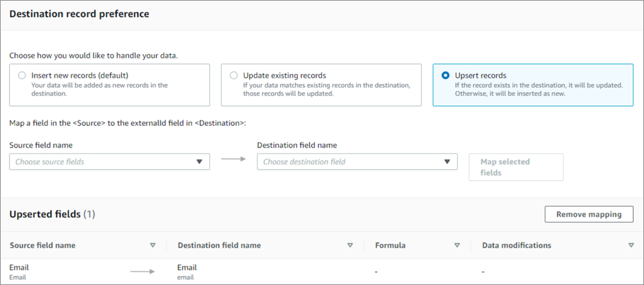The height and width of the screenshot is (285, 644).
Task: Click the source dropdown caret arrow
Action: pos(200,161)
